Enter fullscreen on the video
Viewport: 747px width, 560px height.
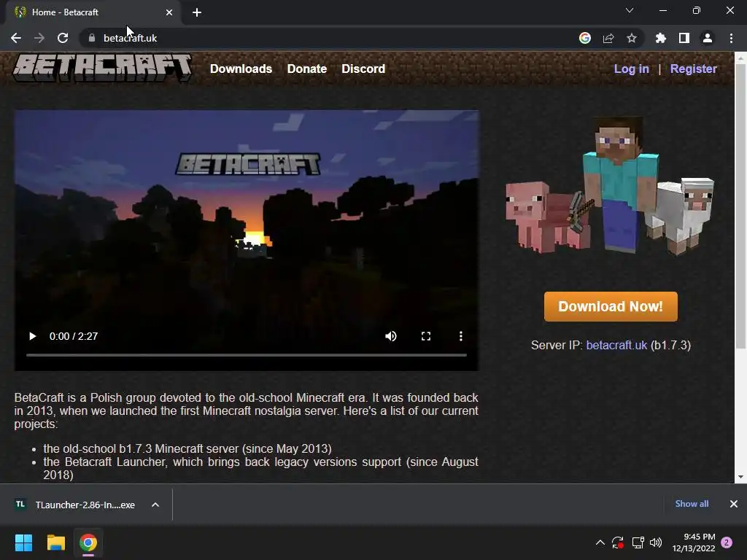426,336
